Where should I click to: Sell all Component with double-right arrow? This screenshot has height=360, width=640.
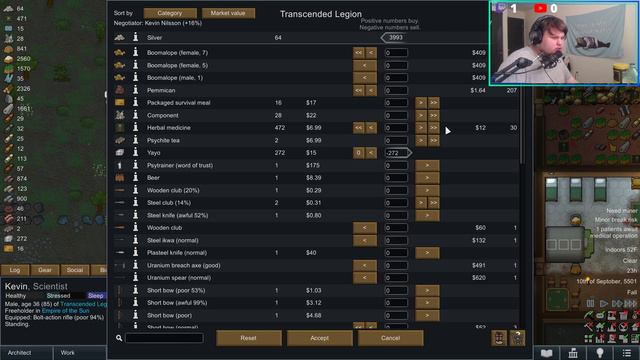pyautogui.click(x=433, y=115)
